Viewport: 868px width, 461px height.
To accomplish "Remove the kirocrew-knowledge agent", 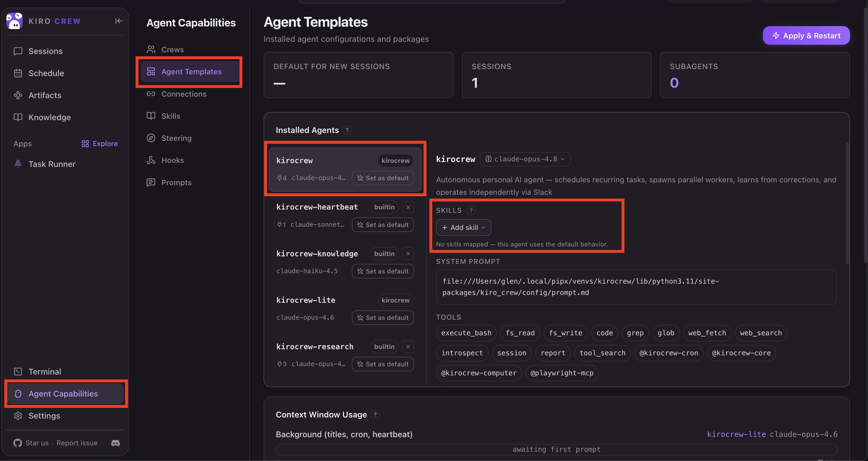I will click(408, 254).
